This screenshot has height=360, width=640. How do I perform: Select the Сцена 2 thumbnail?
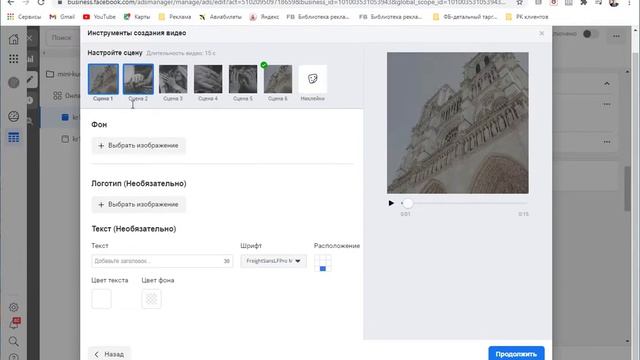[138, 79]
